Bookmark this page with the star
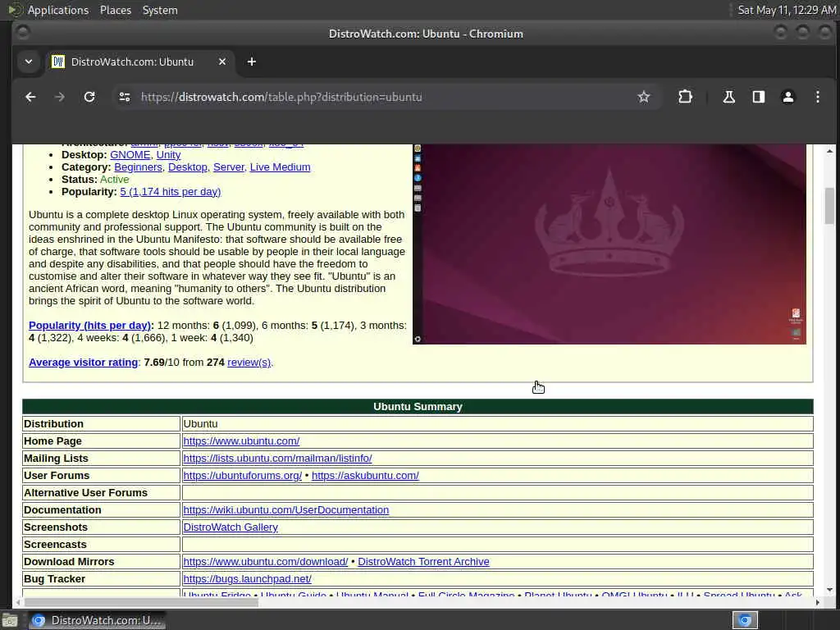The width and height of the screenshot is (840, 630). [643, 97]
